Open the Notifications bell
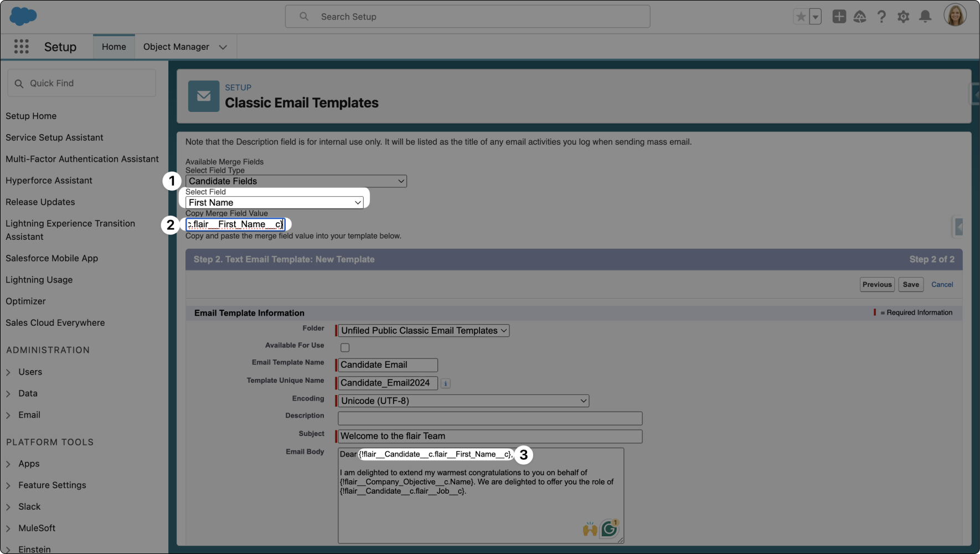The height and width of the screenshot is (554, 980). coord(925,17)
